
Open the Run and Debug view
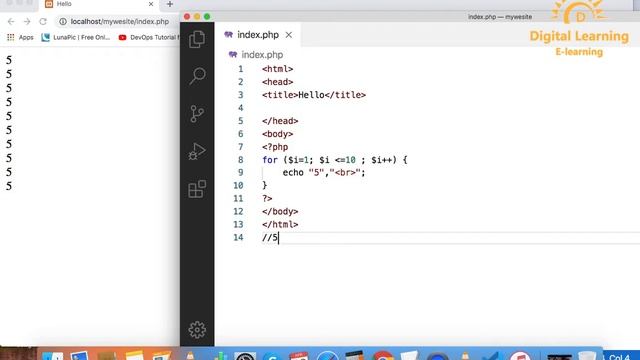click(197, 151)
